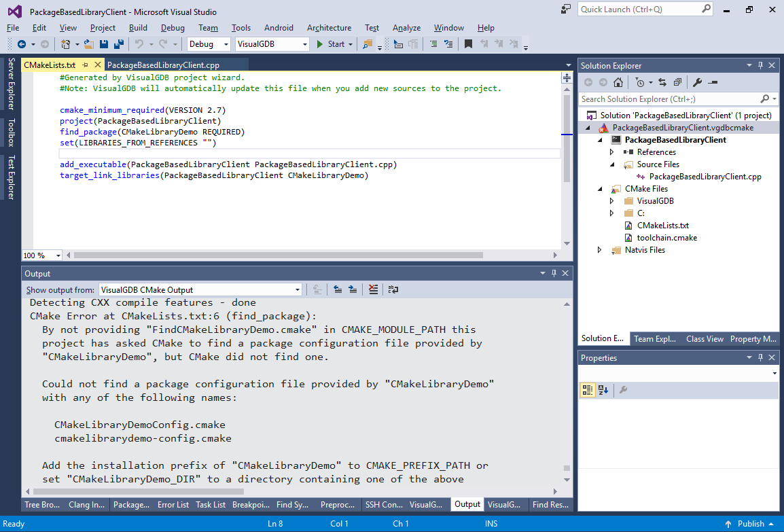Toggle alphabetical sorting in Properties panel
Viewport: 784px width, 532px height.
click(x=604, y=390)
